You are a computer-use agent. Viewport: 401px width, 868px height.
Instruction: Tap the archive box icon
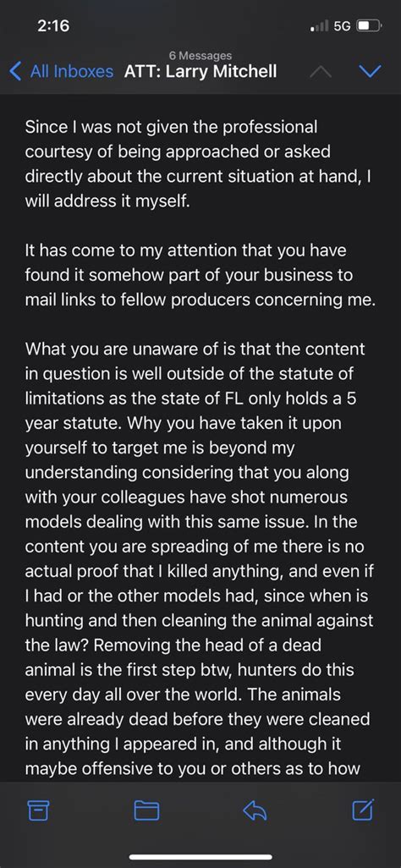click(x=38, y=811)
